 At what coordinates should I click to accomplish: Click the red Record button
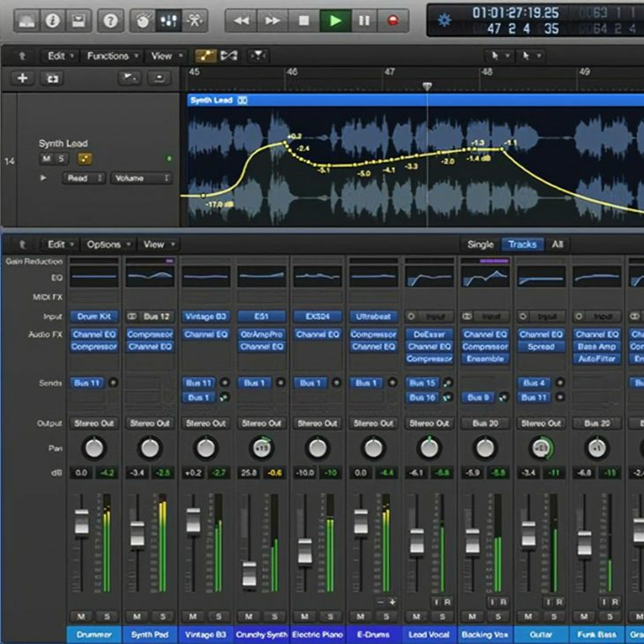(393, 21)
